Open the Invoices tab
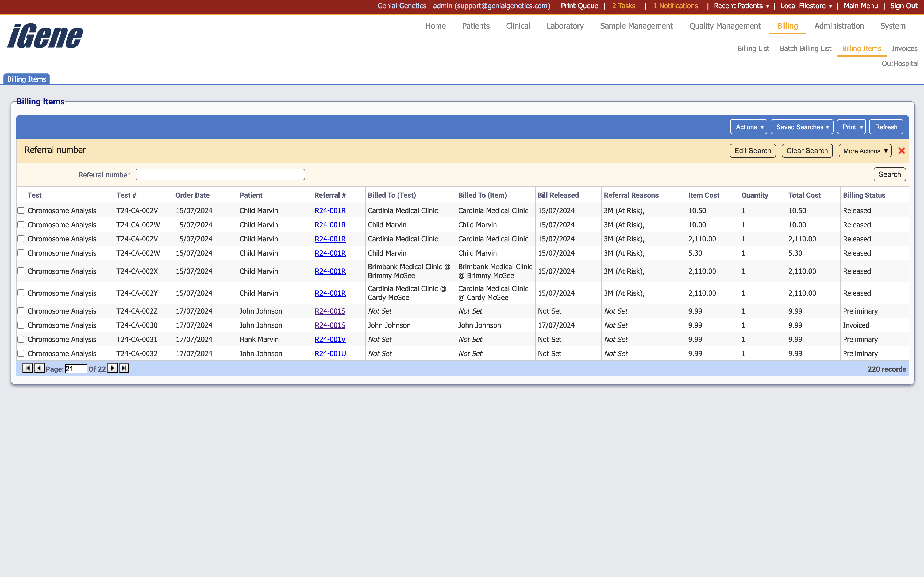The width and height of the screenshot is (924, 577). point(904,48)
